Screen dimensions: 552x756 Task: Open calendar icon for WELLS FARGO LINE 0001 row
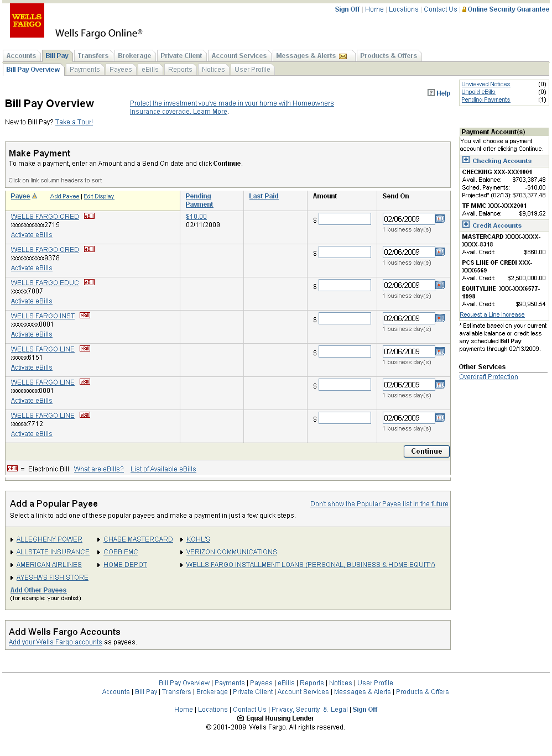click(440, 385)
